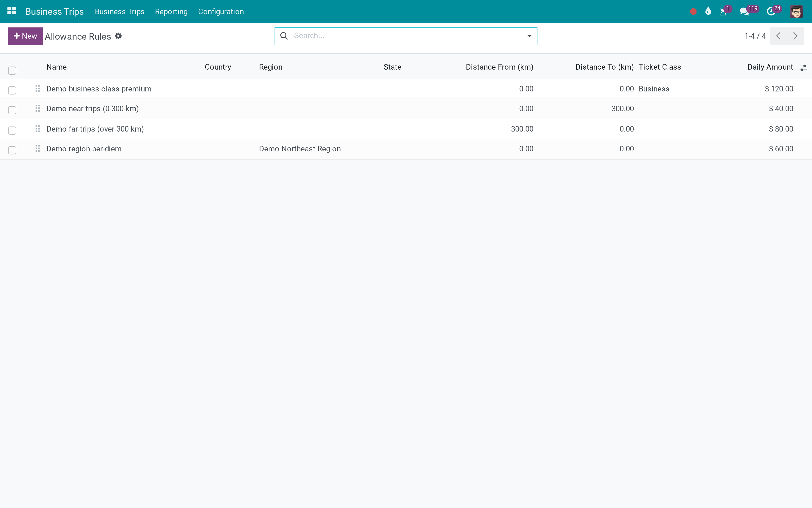Click drag handle of Demo region per-diem row
The image size is (812, 508).
(x=38, y=149)
